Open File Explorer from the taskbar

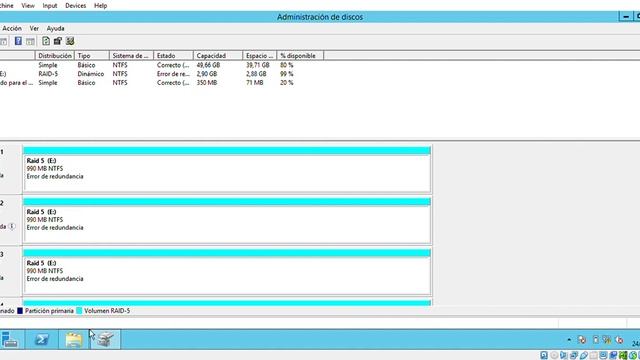(73, 340)
